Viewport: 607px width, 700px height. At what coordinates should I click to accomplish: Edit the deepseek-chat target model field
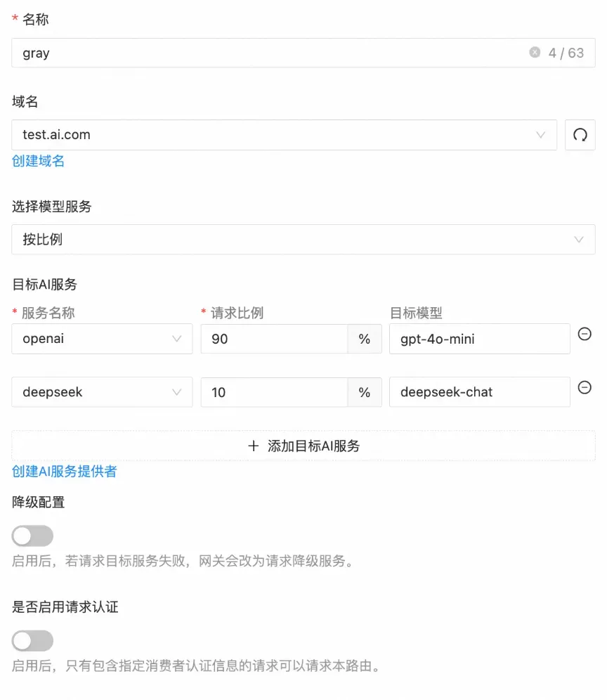point(479,392)
